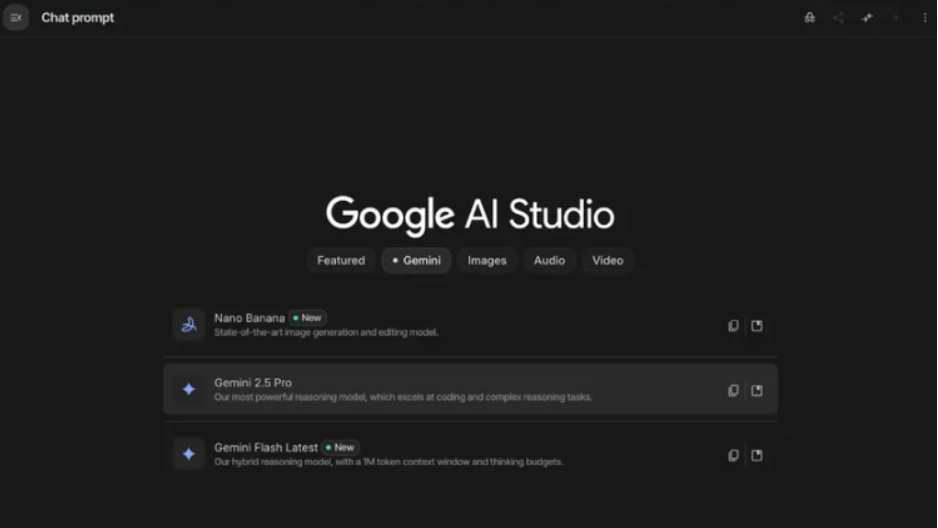Click the incognito temporary chat icon
The height and width of the screenshot is (528, 938).
click(810, 17)
